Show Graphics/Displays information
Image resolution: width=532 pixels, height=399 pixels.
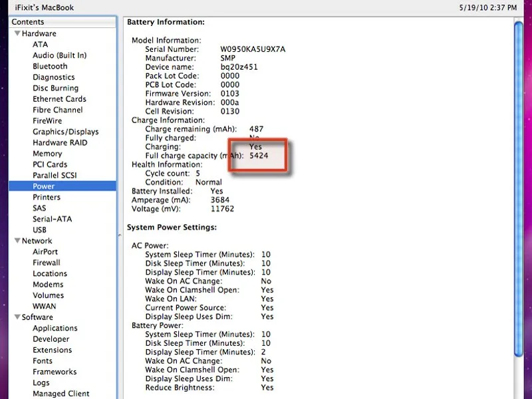65,132
